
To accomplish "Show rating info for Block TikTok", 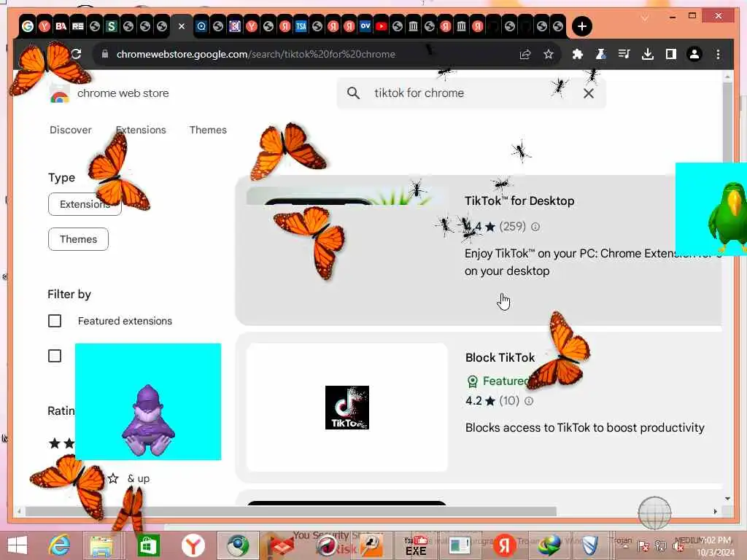I will click(529, 401).
